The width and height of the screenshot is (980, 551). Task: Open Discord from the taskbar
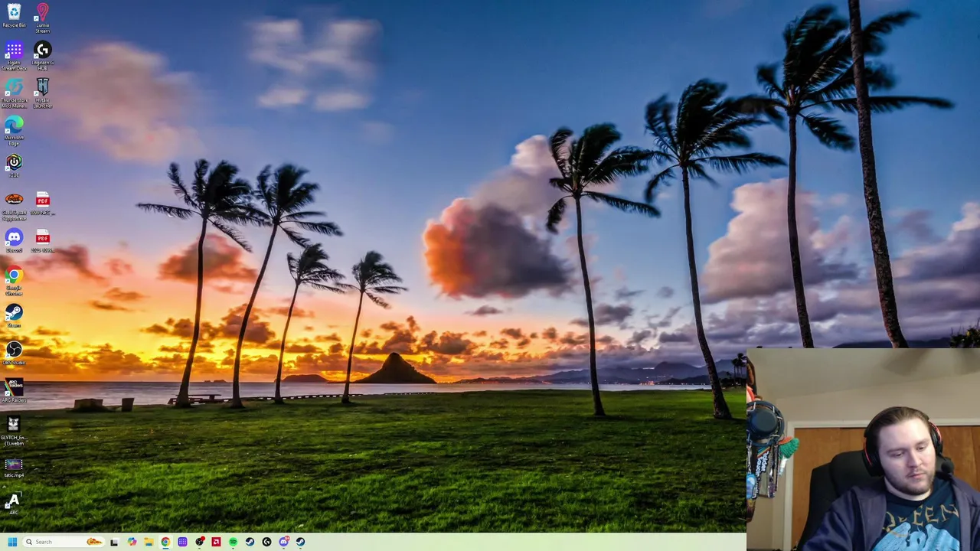point(284,542)
